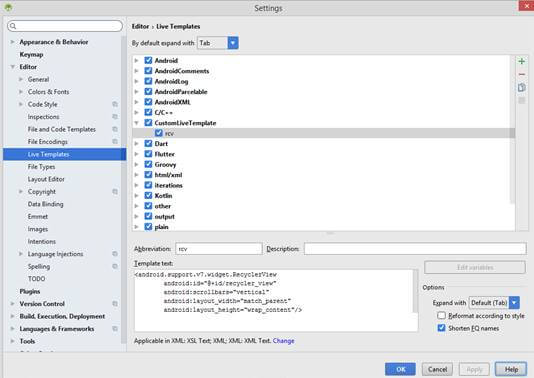The height and width of the screenshot is (378, 534).
Task: Toggle the Flutter group checkbox
Action: [148, 154]
